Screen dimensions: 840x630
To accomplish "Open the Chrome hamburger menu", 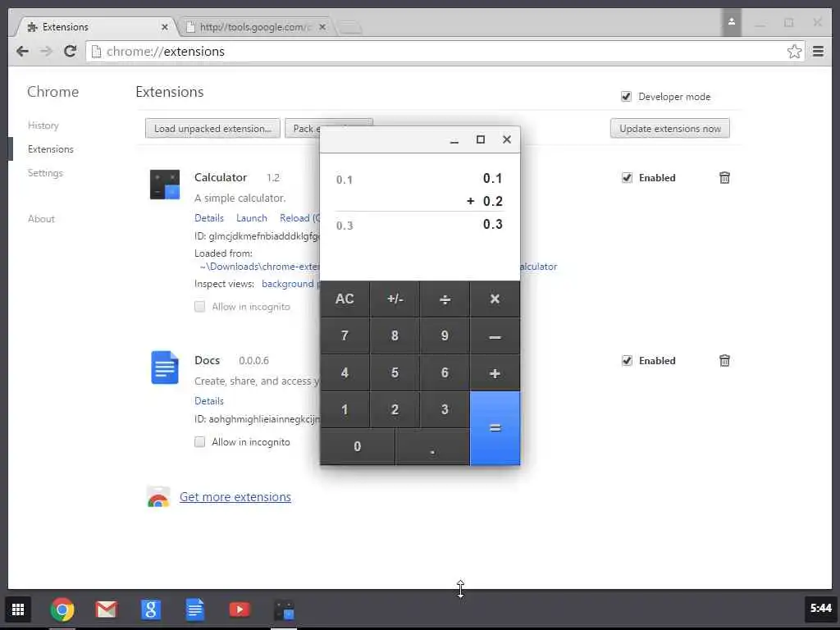I will [x=818, y=52].
